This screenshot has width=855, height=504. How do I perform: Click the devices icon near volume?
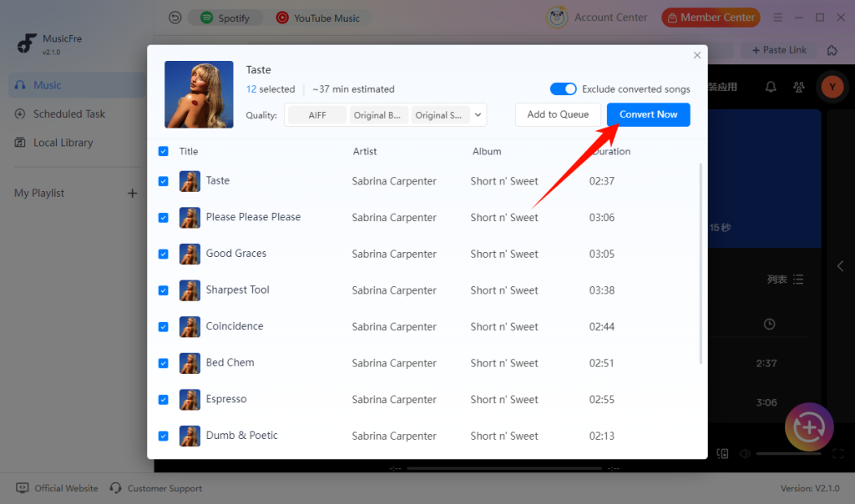(722, 453)
